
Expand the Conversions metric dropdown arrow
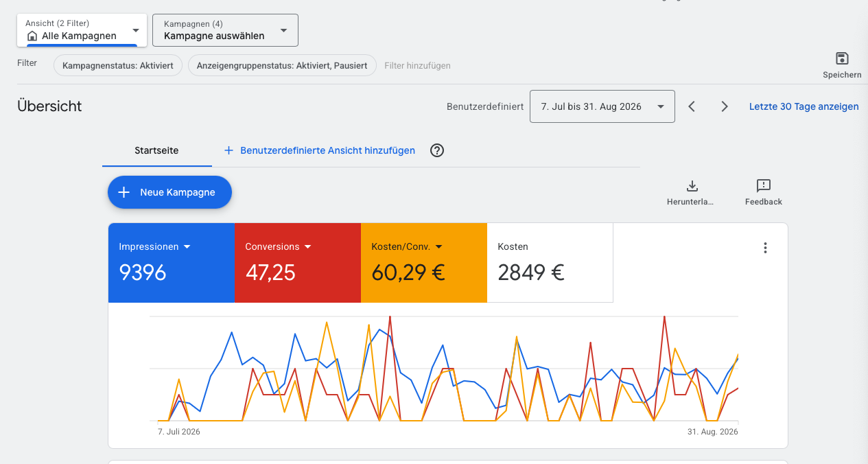(x=308, y=247)
